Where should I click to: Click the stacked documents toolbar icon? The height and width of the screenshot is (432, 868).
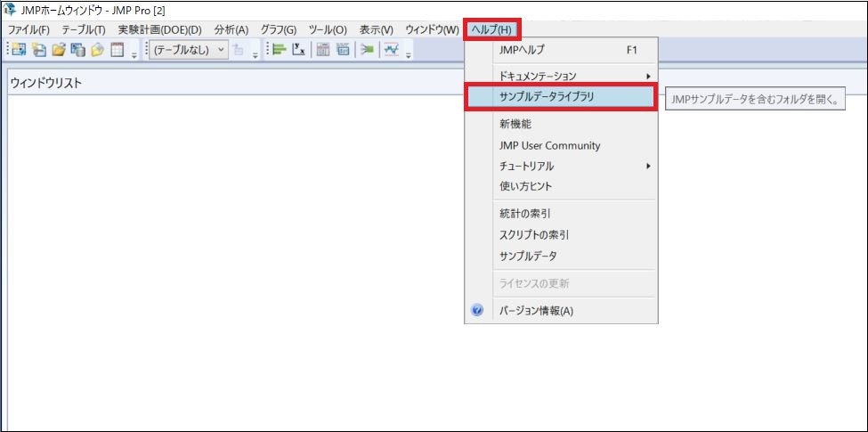[x=39, y=50]
